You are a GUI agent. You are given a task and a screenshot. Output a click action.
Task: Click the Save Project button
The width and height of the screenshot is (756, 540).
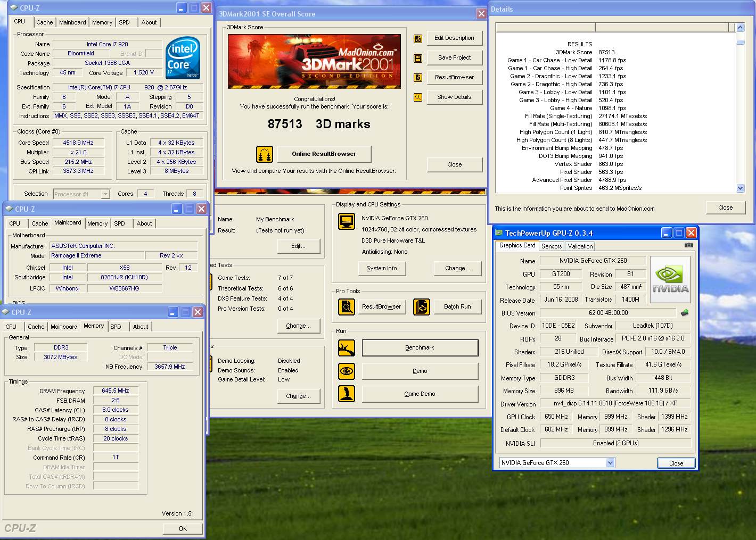pos(454,58)
